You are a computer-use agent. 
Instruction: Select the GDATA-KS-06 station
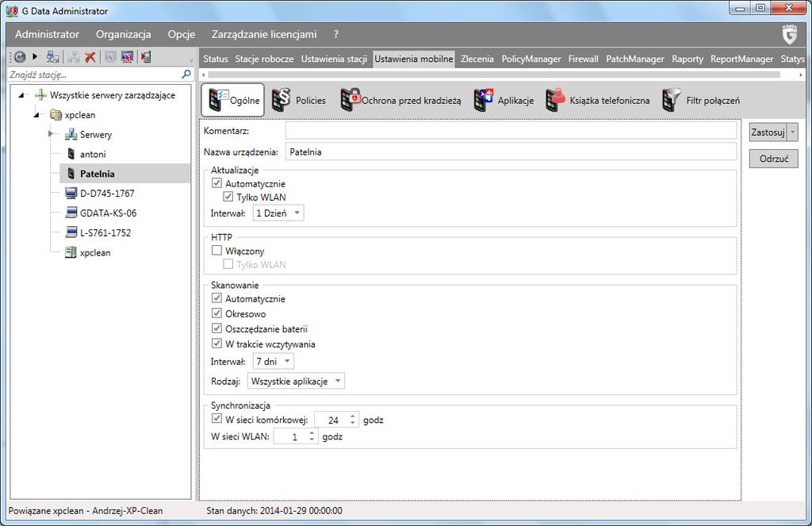tap(108, 213)
